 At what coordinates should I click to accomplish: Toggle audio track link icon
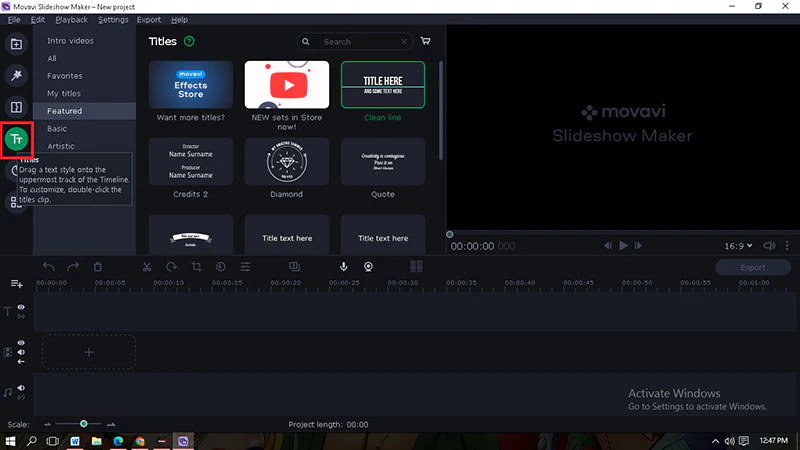(21, 397)
